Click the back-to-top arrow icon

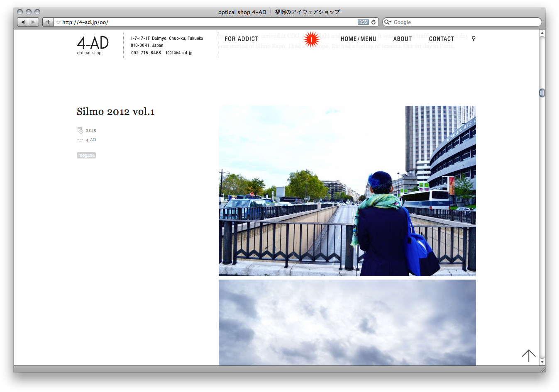(x=528, y=355)
